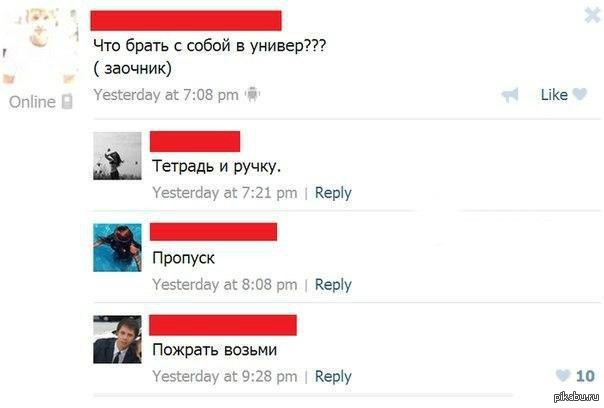
Task: Open the post author's name link
Action: pos(187,19)
